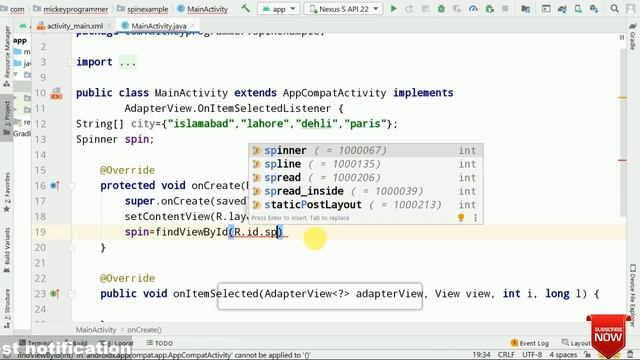Click the override gutter icon on line 16
This screenshot has width=640, height=360.
click(55, 186)
